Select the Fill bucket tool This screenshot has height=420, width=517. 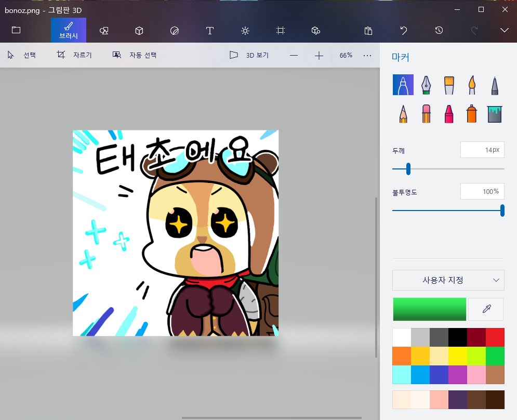click(x=495, y=113)
